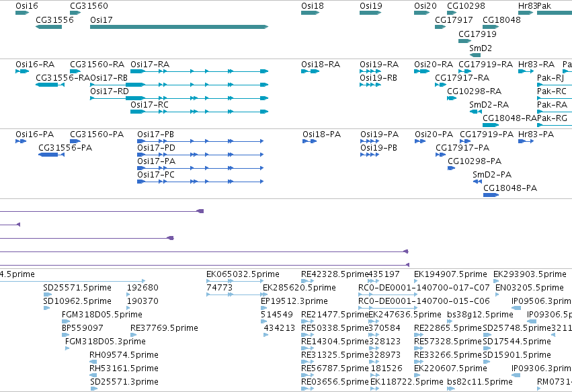Click the EP19512.3prime EST label

click(294, 301)
